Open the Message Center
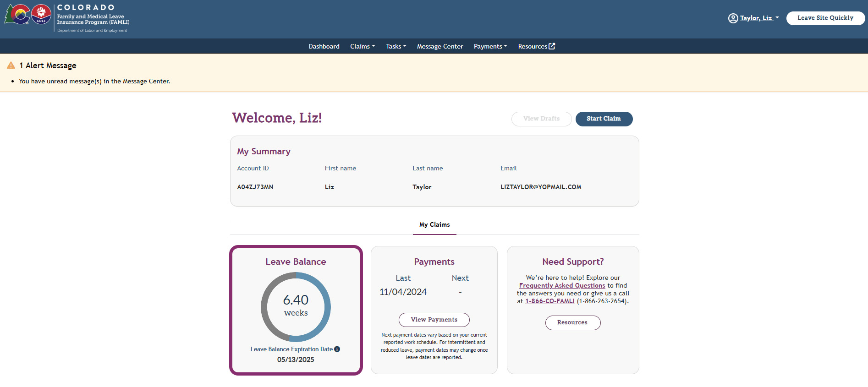This screenshot has width=868, height=387. pos(440,46)
